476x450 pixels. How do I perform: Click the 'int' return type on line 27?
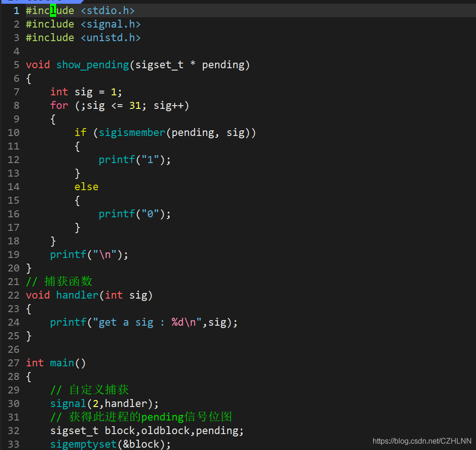[35, 363]
